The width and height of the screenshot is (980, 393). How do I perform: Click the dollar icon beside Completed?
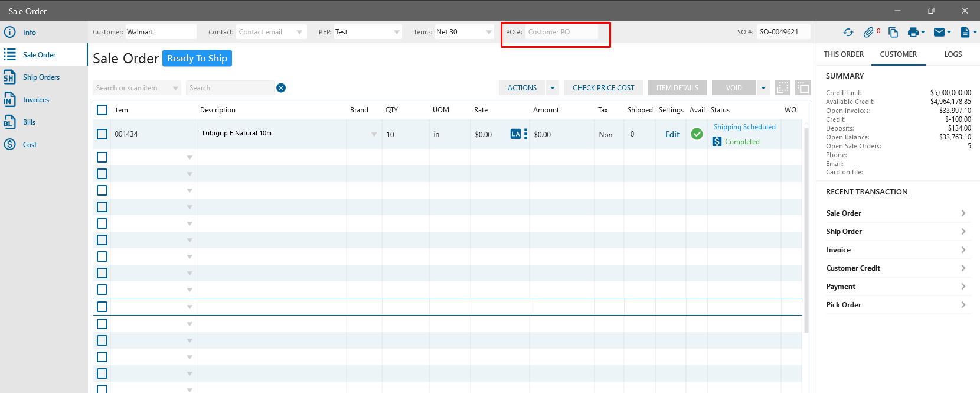tap(717, 142)
